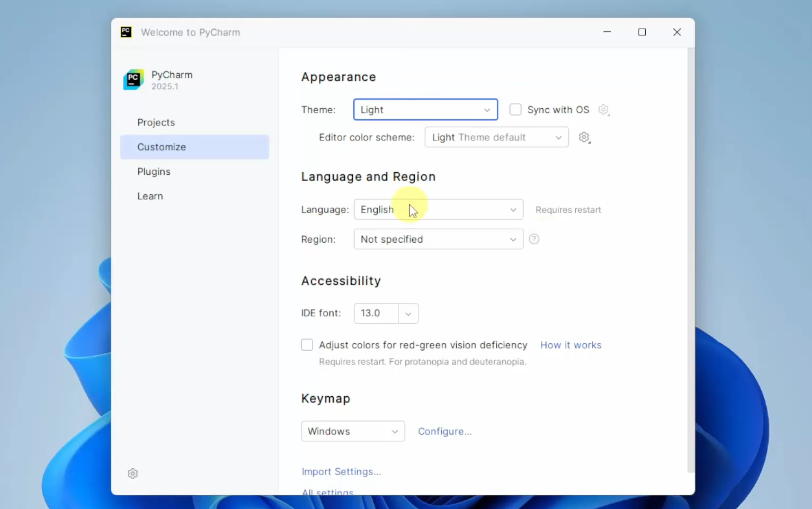Select the Learn section
The width and height of the screenshot is (812, 509).
point(150,195)
